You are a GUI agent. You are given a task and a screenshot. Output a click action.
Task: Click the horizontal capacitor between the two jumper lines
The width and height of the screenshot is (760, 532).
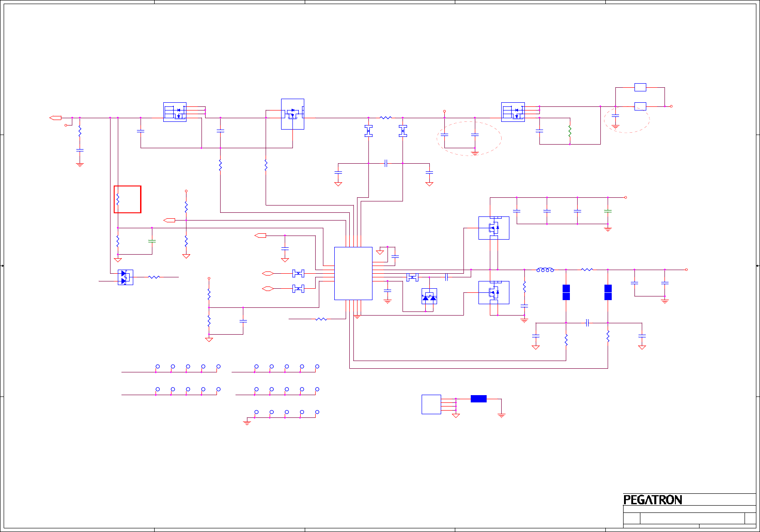(386, 163)
